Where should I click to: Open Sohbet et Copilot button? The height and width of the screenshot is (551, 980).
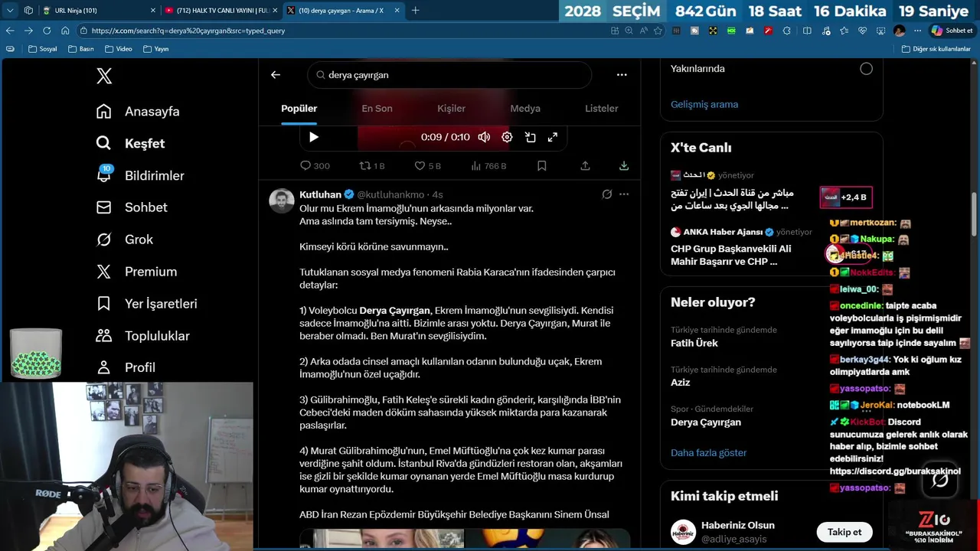tap(952, 31)
